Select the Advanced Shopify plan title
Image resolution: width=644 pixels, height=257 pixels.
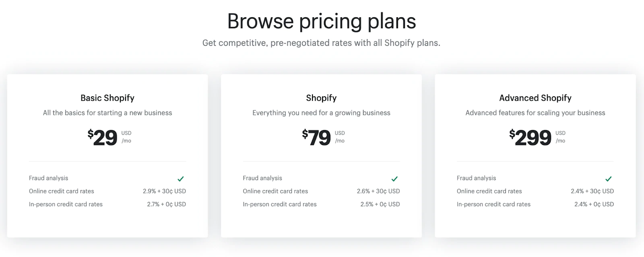click(x=535, y=98)
